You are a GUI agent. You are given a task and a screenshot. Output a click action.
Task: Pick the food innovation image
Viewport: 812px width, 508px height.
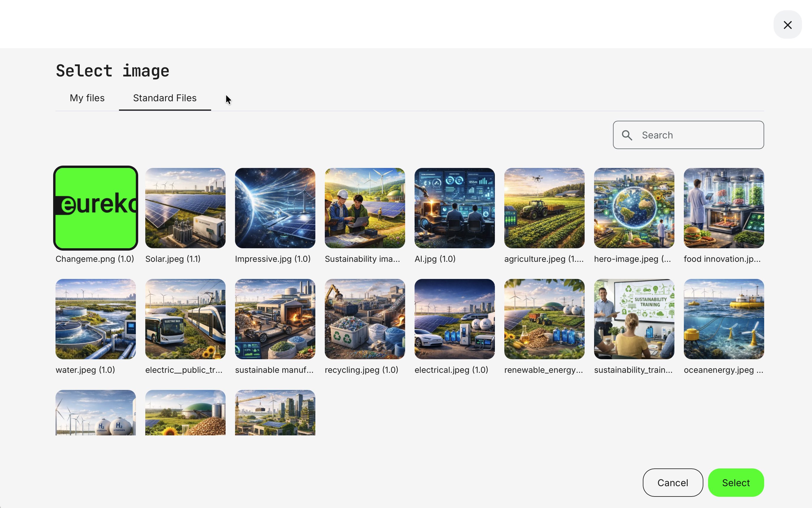pos(724,208)
